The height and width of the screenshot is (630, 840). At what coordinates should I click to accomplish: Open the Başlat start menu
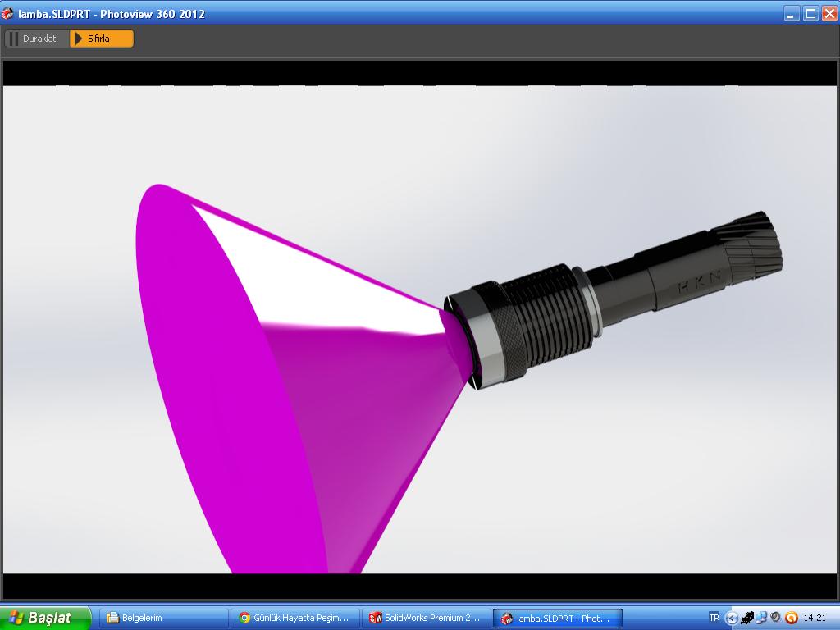pyautogui.click(x=45, y=618)
